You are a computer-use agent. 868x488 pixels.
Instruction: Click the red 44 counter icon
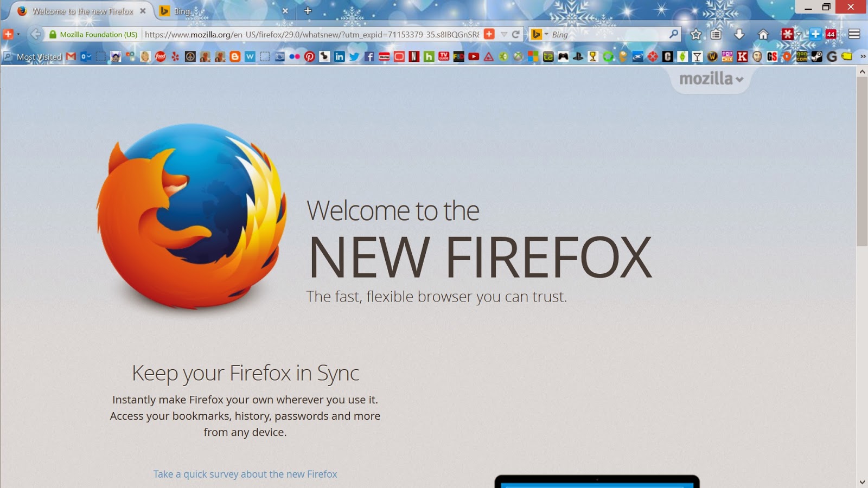(x=831, y=34)
